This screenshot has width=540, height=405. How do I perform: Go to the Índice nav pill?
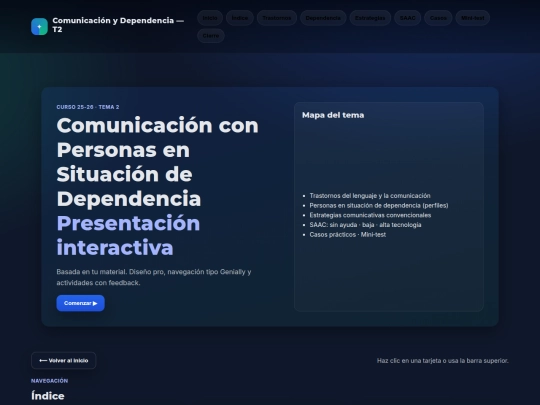pos(240,18)
